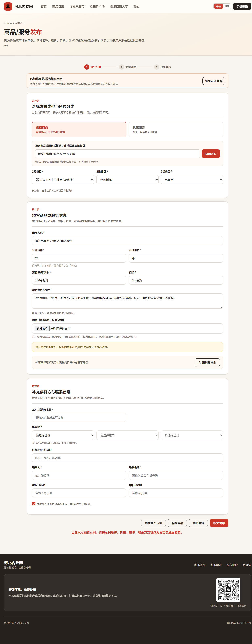The width and height of the screenshot is (252, 644).
Task: Open the 冀ICP备2023011337号 link
Action: click(239, 623)
